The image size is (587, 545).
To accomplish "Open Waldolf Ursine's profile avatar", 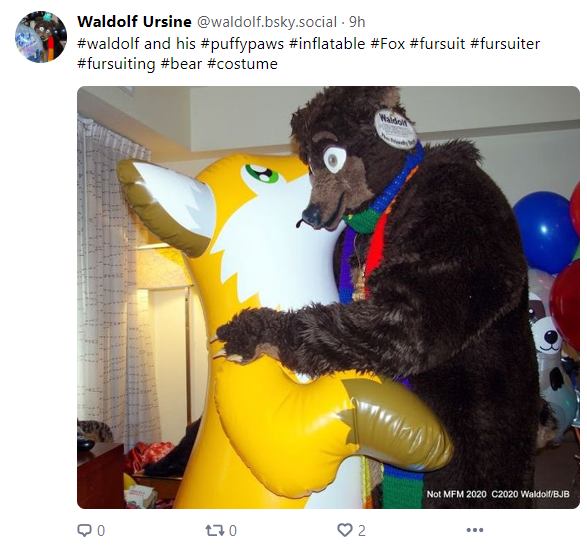I will tap(41, 37).
